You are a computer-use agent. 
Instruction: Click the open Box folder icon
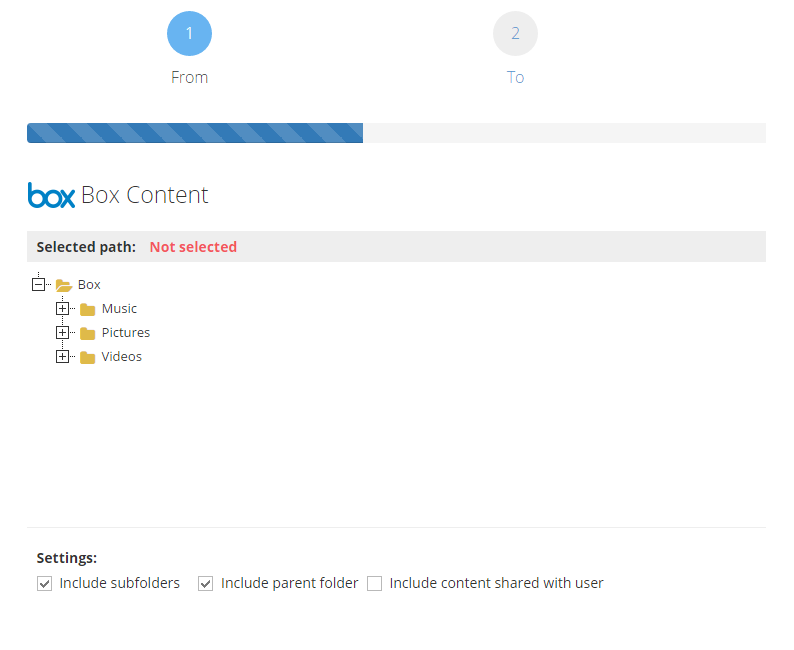coord(64,285)
